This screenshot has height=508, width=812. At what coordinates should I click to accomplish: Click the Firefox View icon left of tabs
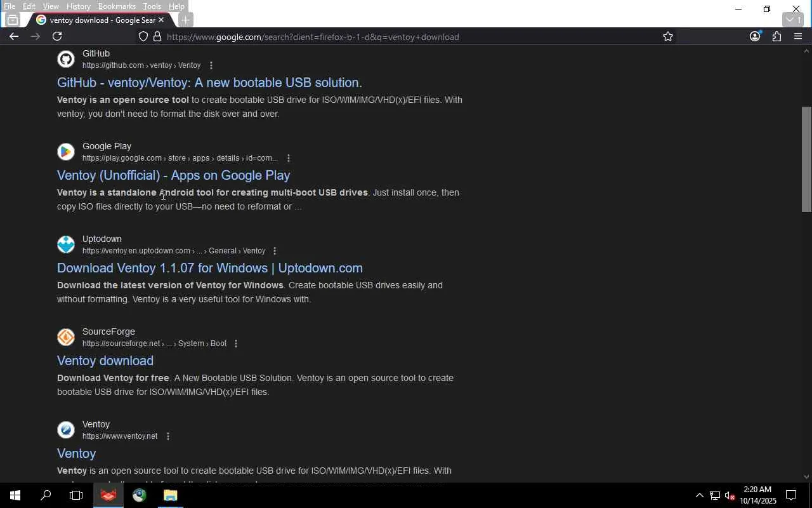[x=13, y=20]
